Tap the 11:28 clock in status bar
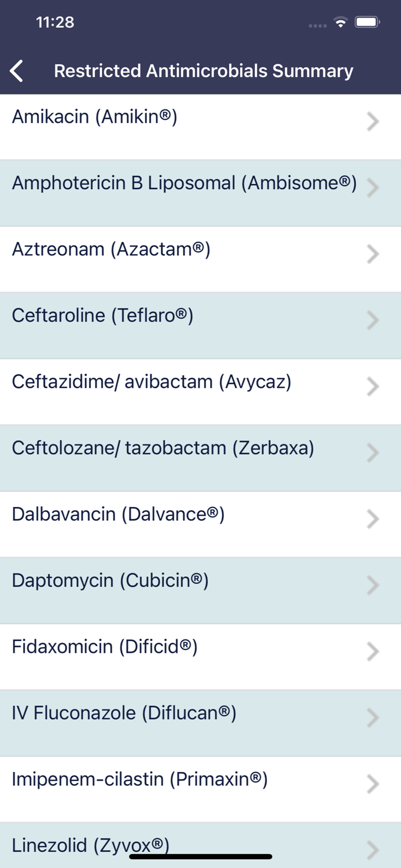The width and height of the screenshot is (401, 868). pyautogui.click(x=55, y=23)
